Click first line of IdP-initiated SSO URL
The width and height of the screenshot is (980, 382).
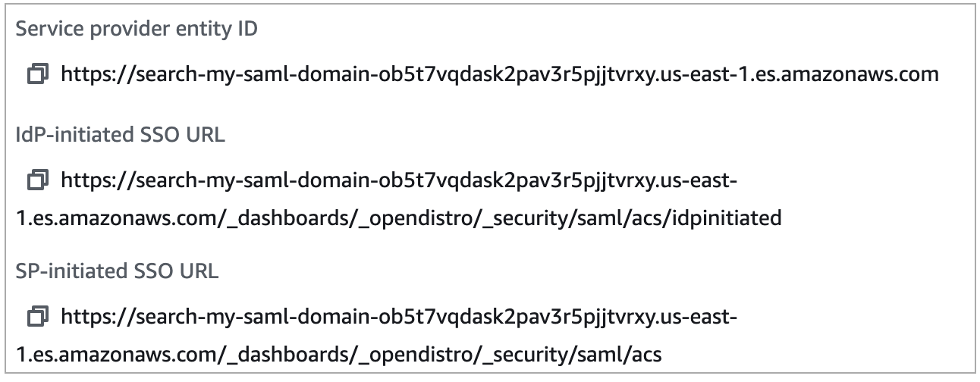pyautogui.click(x=399, y=180)
